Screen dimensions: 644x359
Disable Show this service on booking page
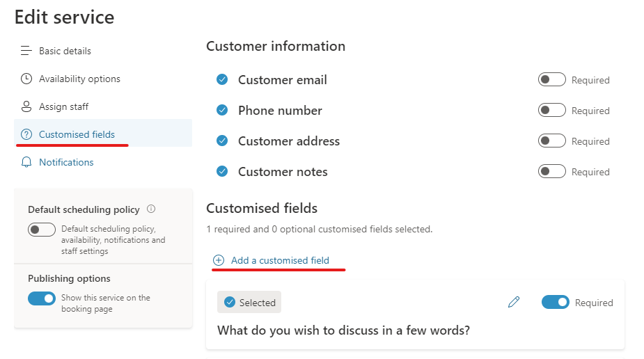42,298
